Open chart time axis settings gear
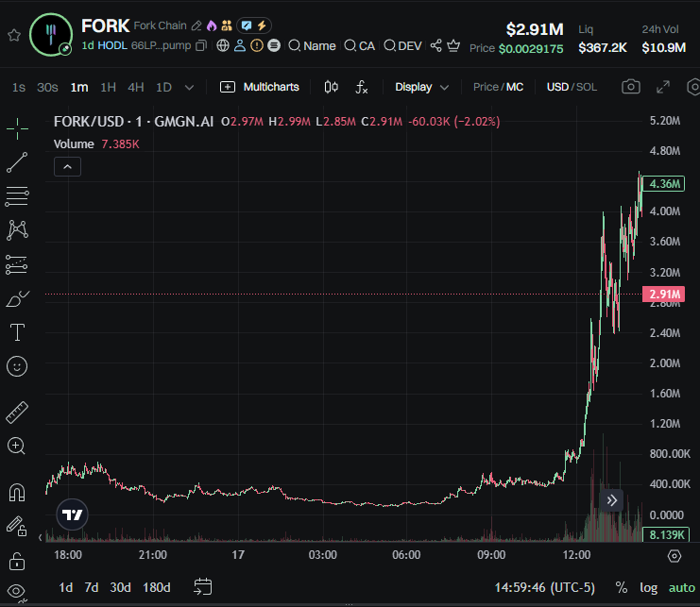This screenshot has height=607, width=700. tap(674, 556)
